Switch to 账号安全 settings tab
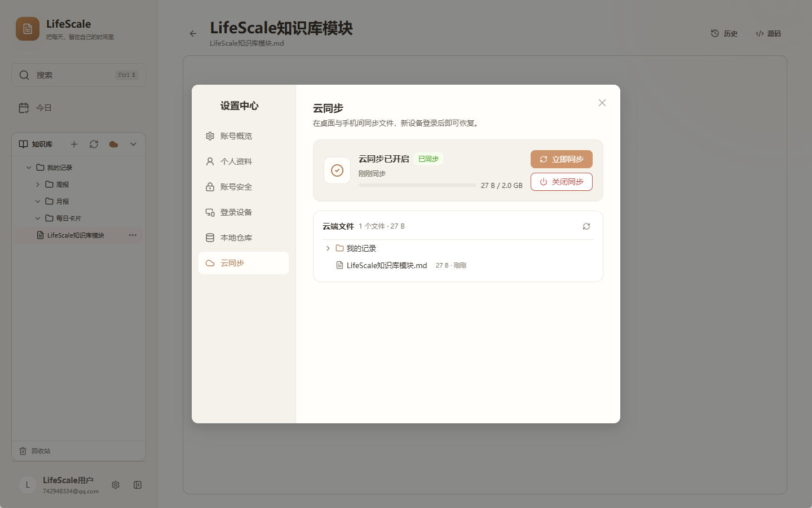 click(244, 187)
